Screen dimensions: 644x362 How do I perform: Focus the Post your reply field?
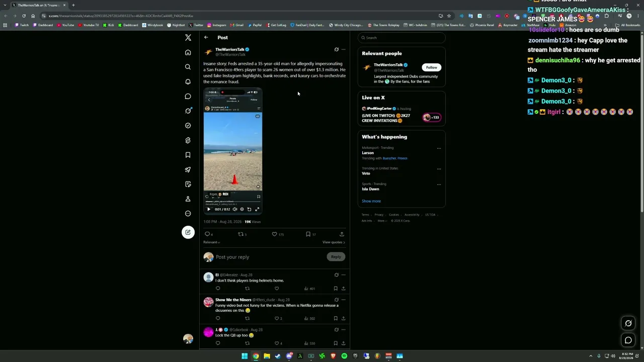(x=270, y=257)
